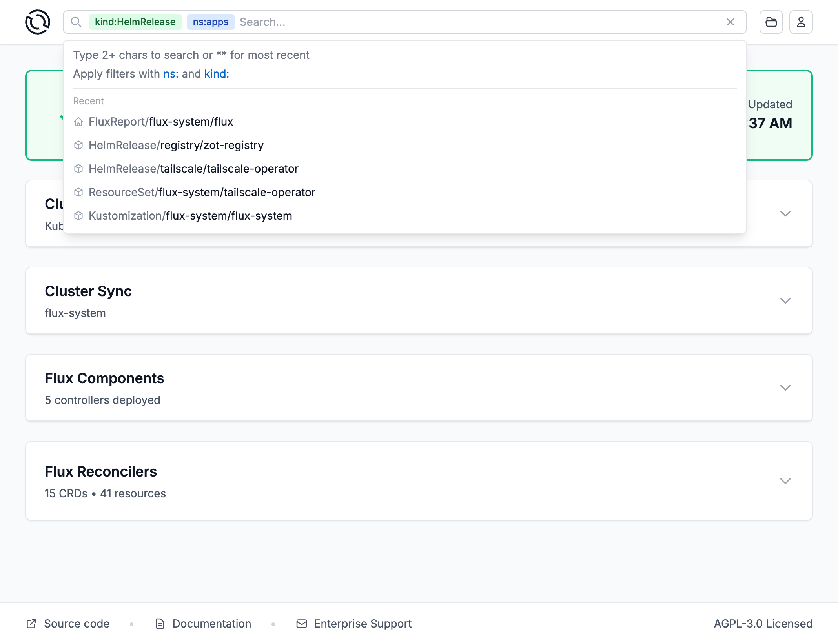838x644 pixels.
Task: Open the folder browse icon button
Action: coord(771,22)
